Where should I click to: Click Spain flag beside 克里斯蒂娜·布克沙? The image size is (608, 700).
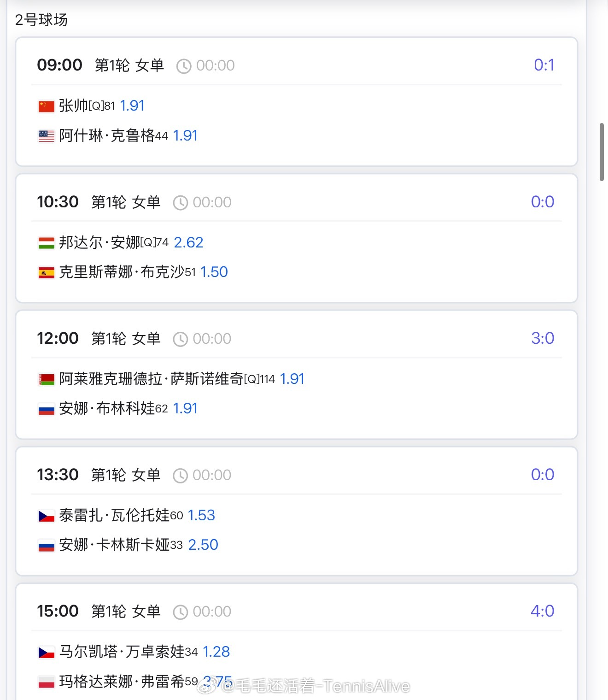tap(46, 272)
